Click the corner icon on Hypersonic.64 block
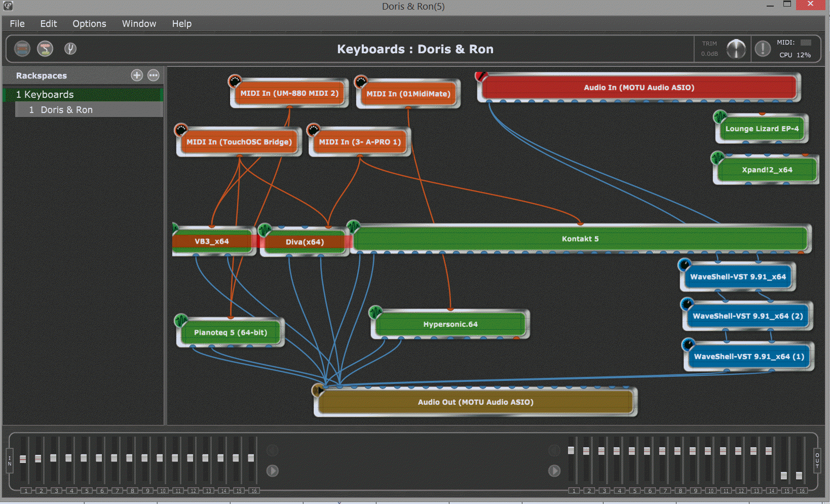Viewport: 830px width, 504px height. click(375, 312)
